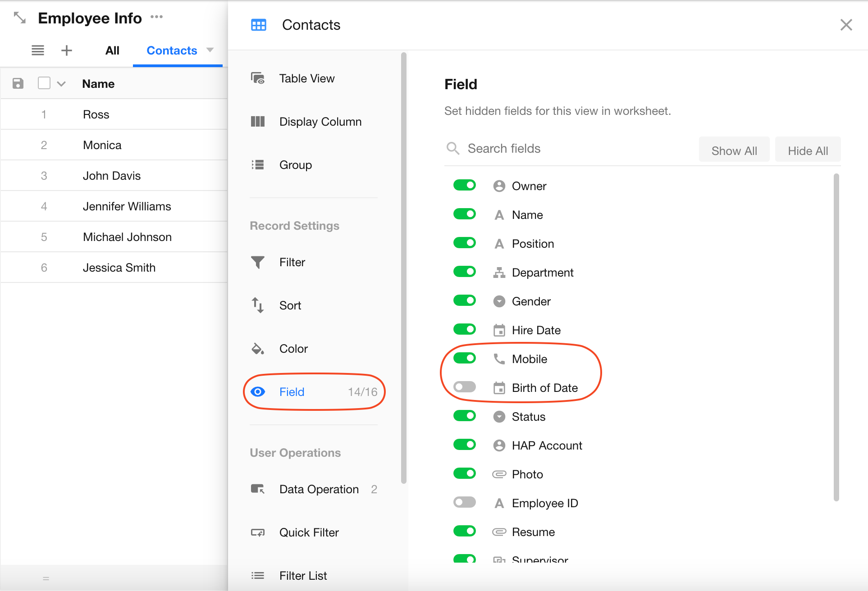Viewport: 868px width, 591px height.
Task: Check the select-all checkbox in header
Action: pyautogui.click(x=44, y=83)
